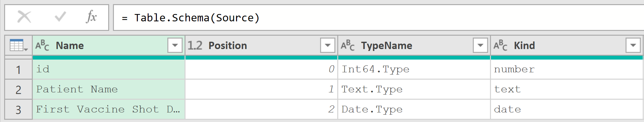This screenshot has width=644, height=122.
Task: Open the Position column filter dropdown
Action: pos(328,46)
